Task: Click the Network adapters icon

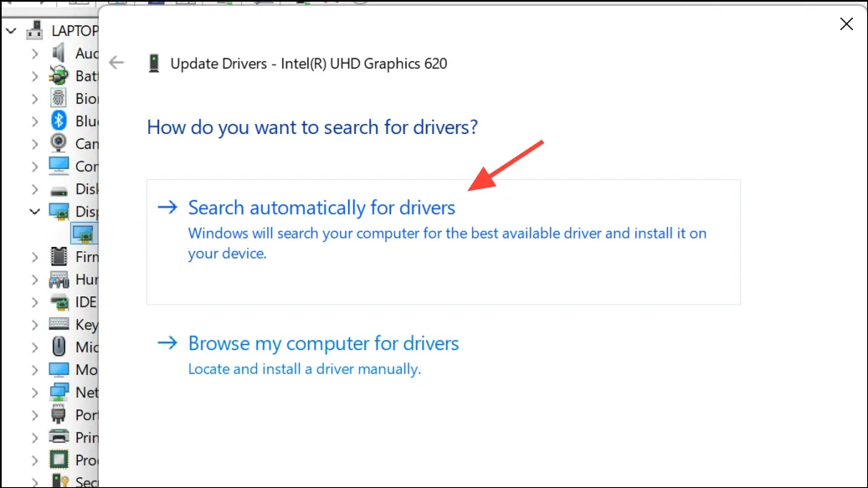Action: click(59, 393)
